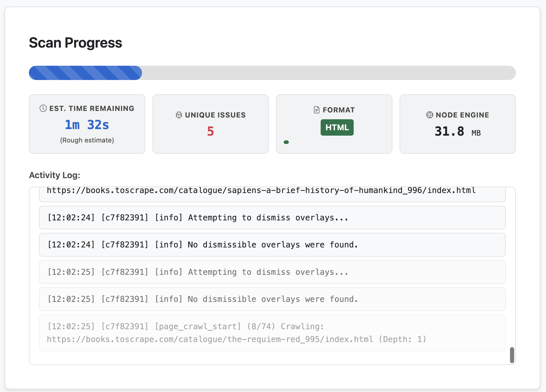This screenshot has width=546, height=392.
Task: Click the document icon beside Format
Action: point(317,110)
